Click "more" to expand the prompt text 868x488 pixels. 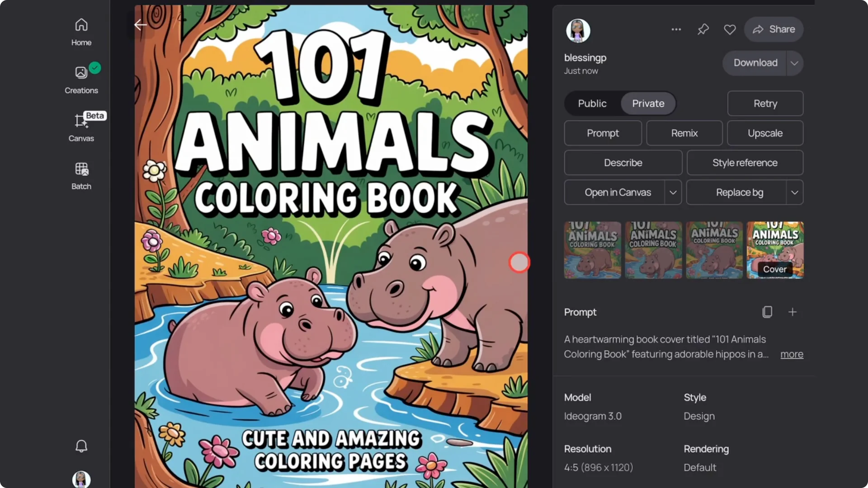792,354
